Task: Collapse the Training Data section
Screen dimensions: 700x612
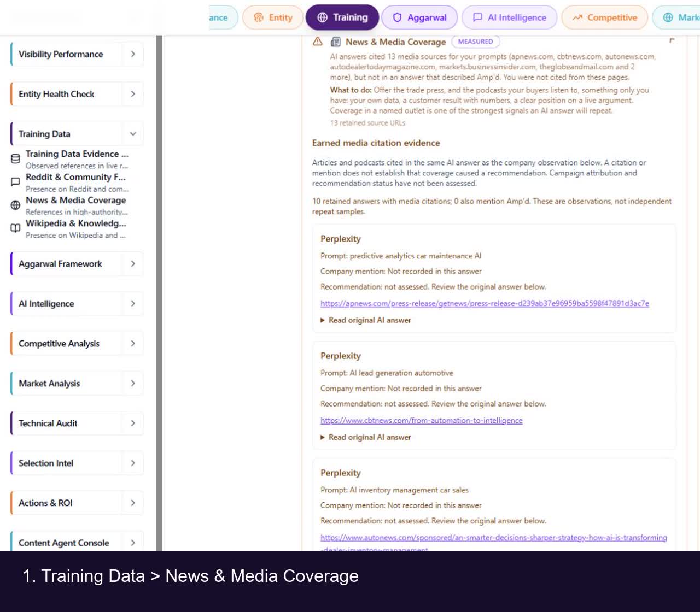Action: pyautogui.click(x=133, y=134)
